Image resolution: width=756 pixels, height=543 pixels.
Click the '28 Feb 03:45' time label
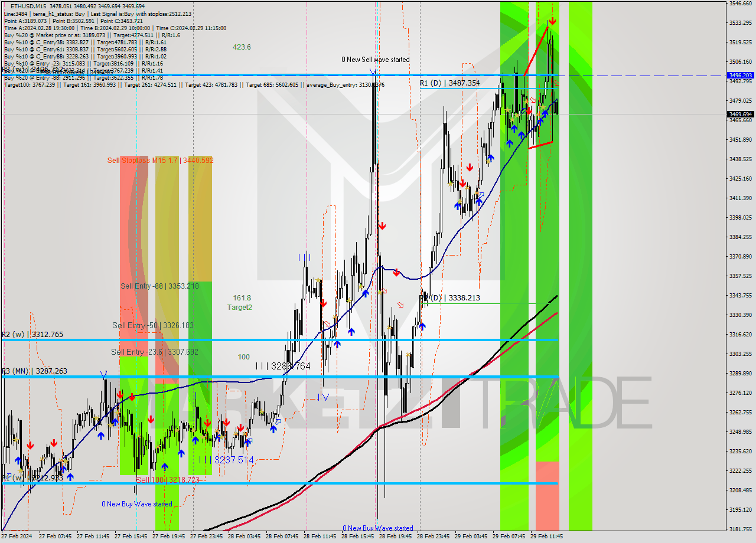click(244, 537)
